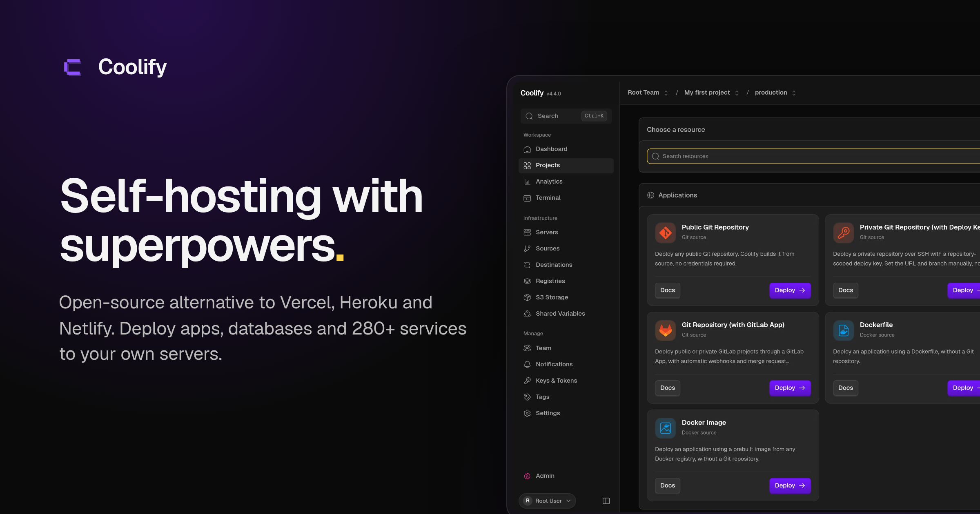980x514 pixels.
Task: Open S3 Storage in the sidebar
Action: (566, 297)
